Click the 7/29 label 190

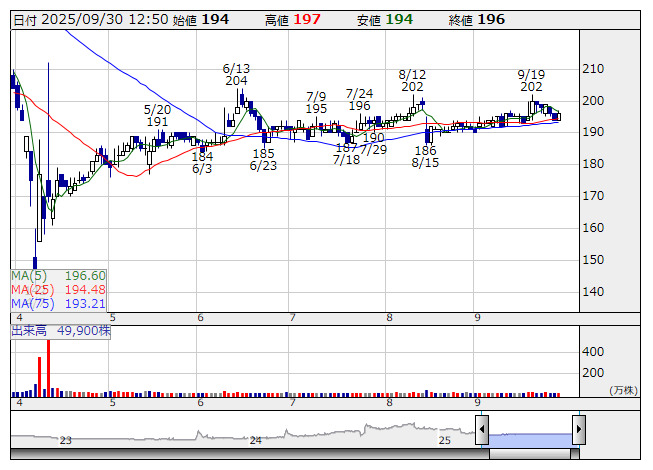pyautogui.click(x=374, y=137)
